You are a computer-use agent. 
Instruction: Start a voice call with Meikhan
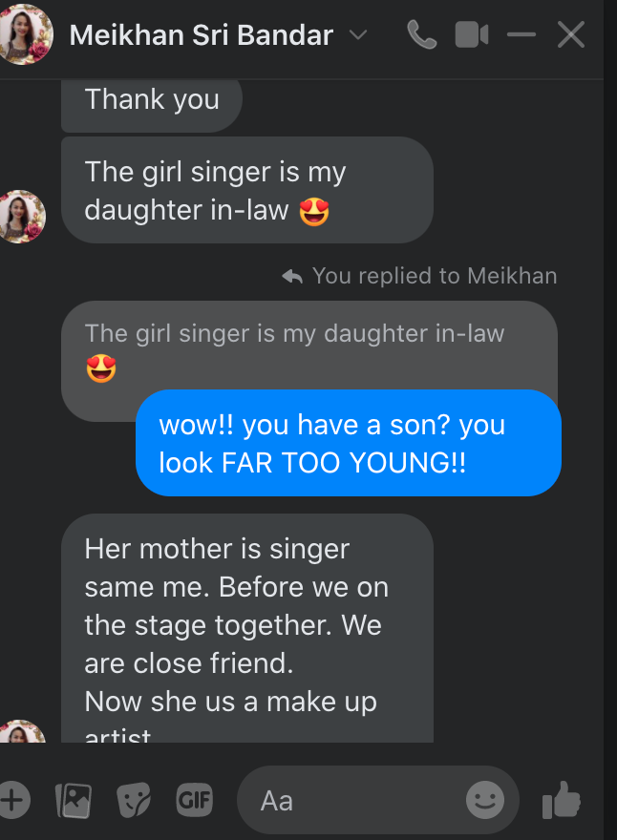[x=421, y=36]
